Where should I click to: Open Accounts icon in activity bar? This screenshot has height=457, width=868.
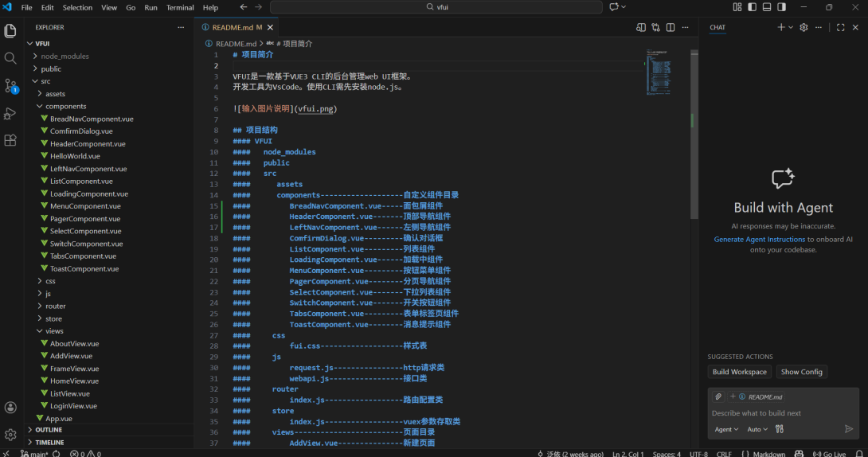point(10,408)
